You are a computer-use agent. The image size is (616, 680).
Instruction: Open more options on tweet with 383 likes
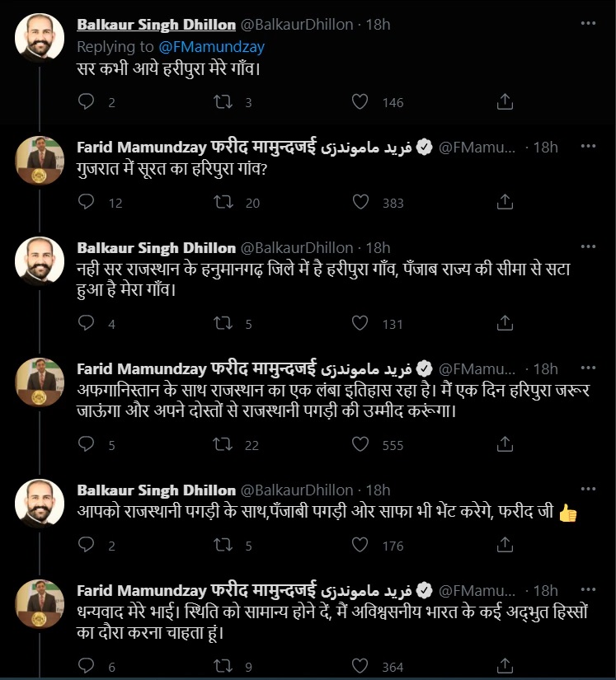point(588,147)
